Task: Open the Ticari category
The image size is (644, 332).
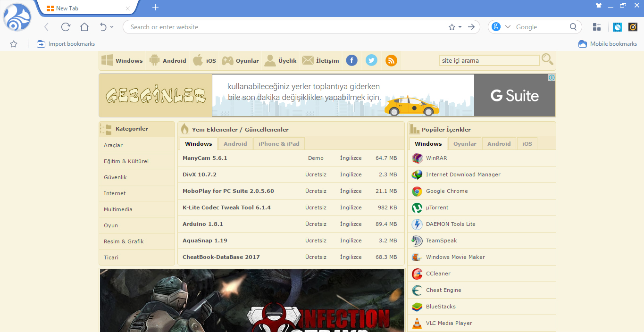Action: 137,257
